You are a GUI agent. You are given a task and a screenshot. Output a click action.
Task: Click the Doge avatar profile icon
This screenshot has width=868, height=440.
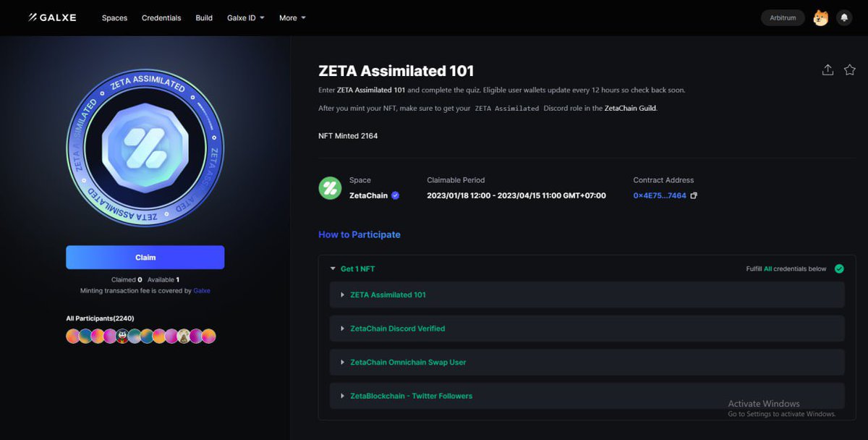822,17
